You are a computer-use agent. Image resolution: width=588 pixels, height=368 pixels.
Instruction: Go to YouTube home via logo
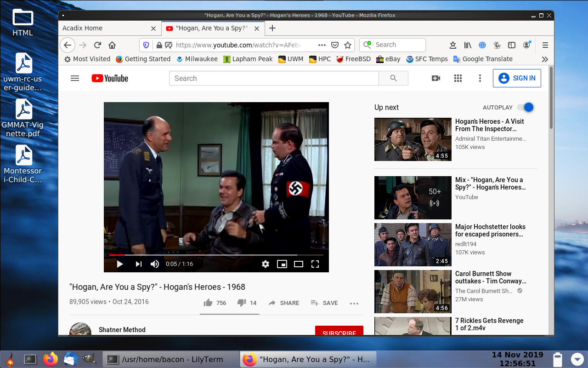(110, 78)
